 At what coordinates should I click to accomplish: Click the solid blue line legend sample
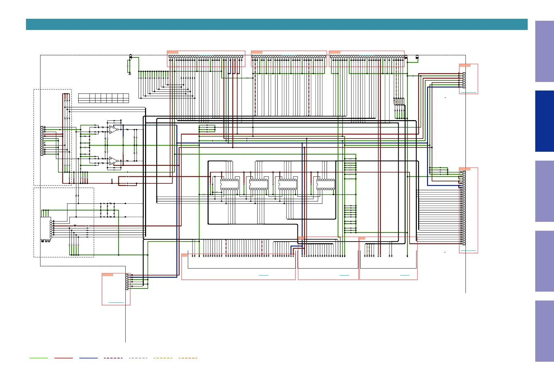tap(88, 358)
